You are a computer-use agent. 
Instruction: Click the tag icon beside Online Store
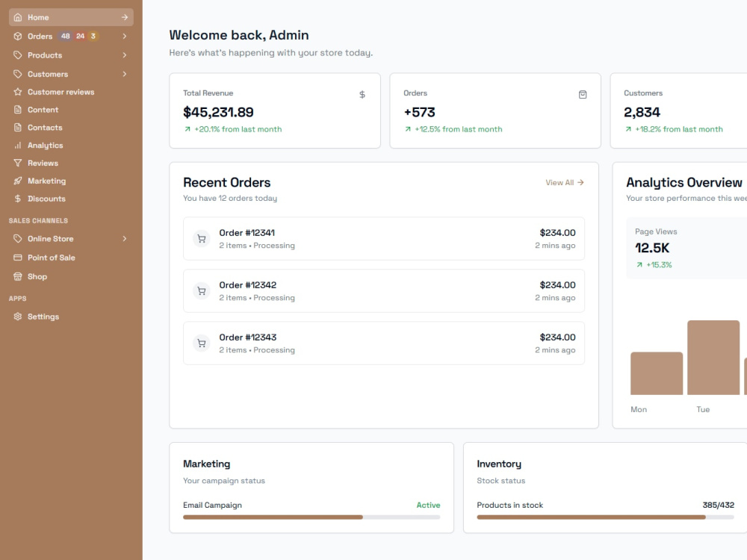tap(18, 239)
